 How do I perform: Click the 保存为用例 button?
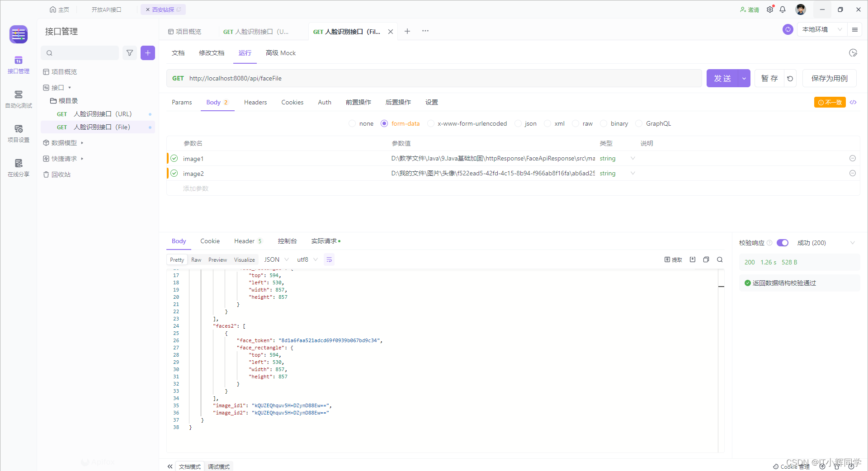[830, 78]
